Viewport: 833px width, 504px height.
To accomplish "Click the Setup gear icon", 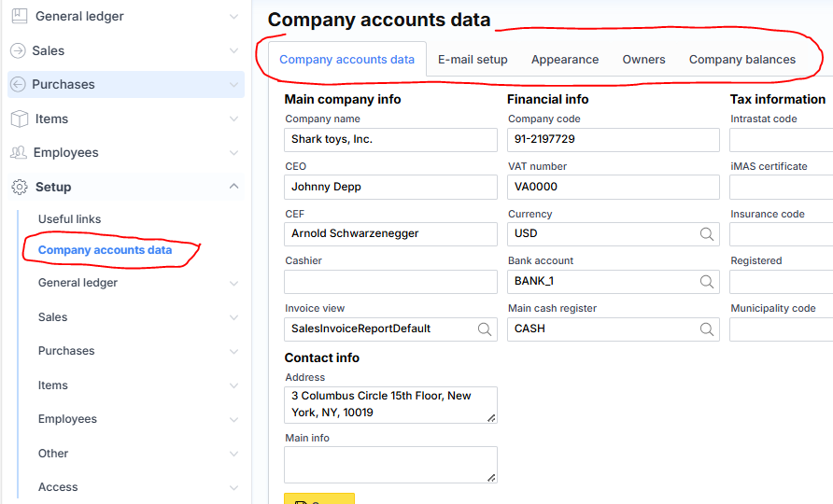I will tap(19, 187).
